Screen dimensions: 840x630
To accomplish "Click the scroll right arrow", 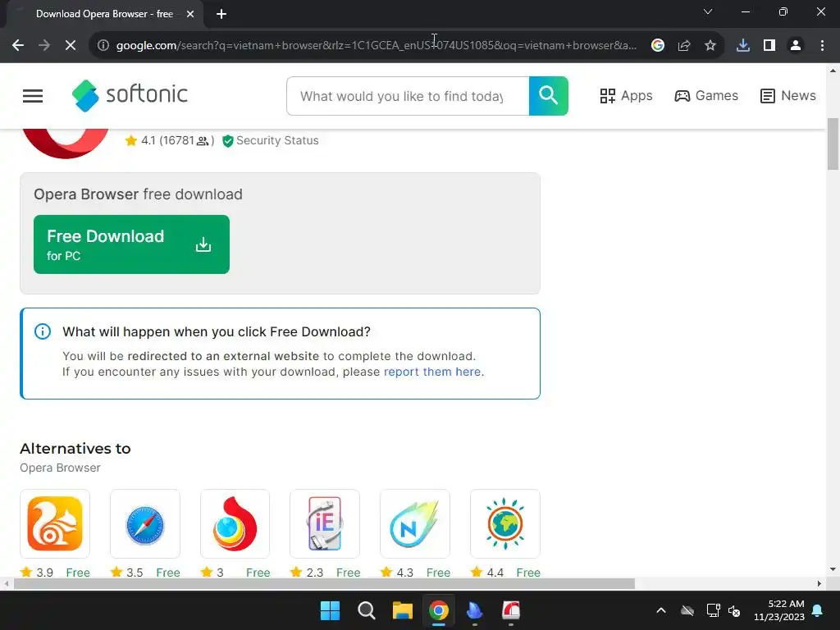I will point(819,583).
